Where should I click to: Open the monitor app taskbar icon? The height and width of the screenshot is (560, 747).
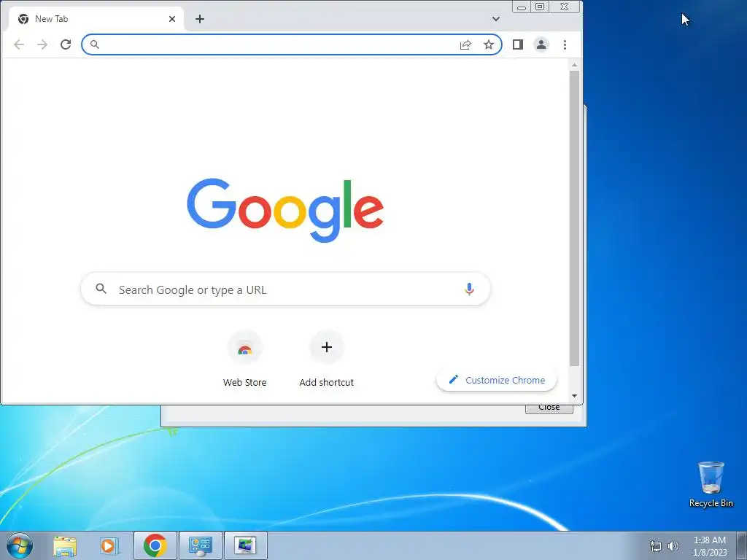click(x=245, y=545)
